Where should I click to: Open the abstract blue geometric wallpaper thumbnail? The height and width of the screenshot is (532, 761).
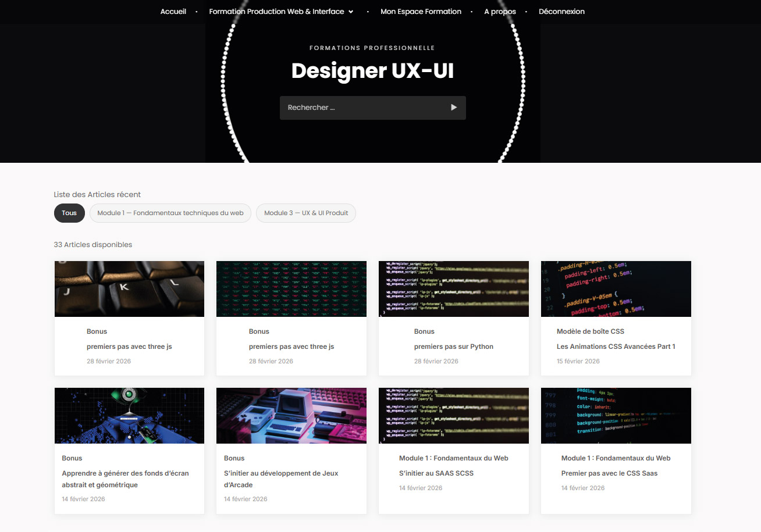129,416
